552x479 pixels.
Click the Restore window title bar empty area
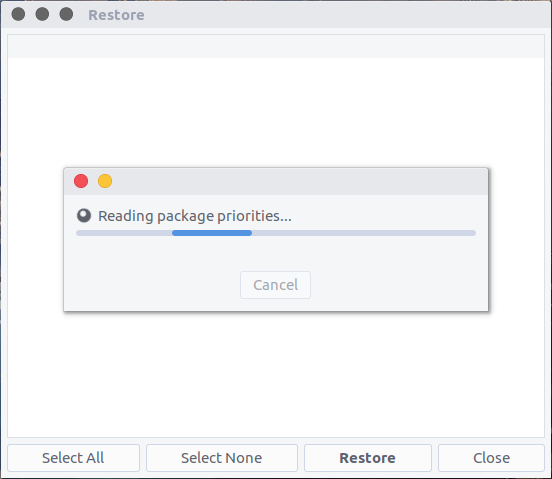345,14
